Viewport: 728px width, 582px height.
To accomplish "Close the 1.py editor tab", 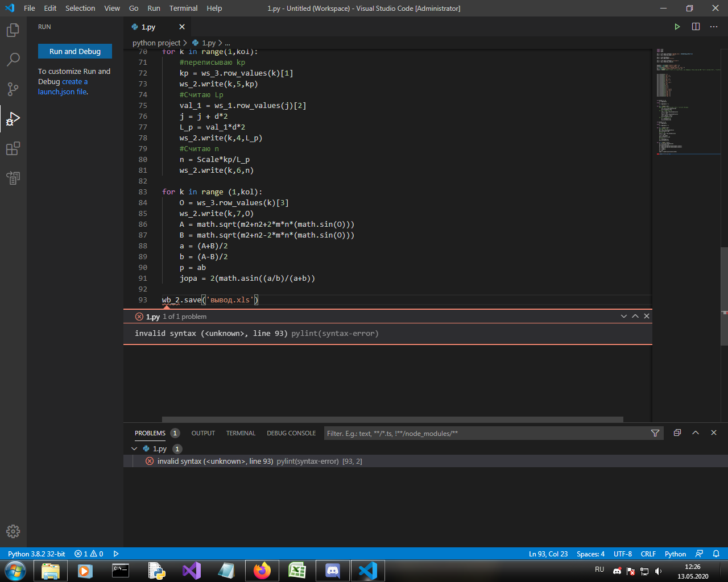I will (x=182, y=27).
